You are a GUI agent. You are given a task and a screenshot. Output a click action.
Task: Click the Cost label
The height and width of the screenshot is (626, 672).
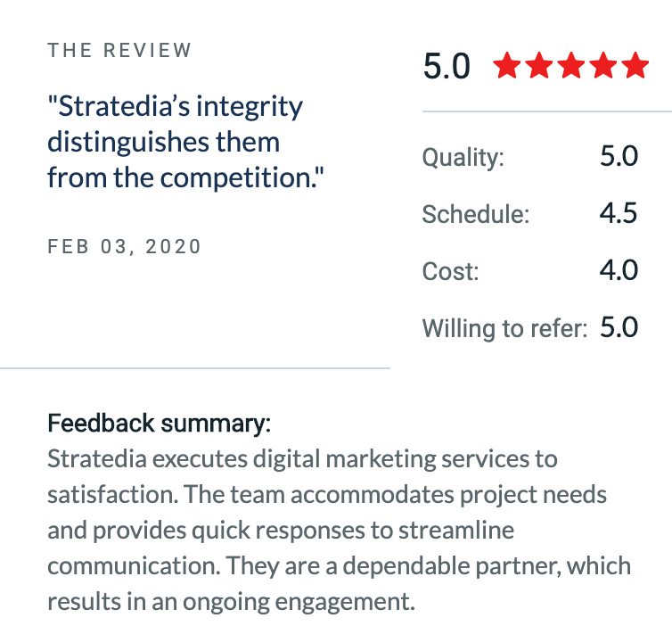450,271
